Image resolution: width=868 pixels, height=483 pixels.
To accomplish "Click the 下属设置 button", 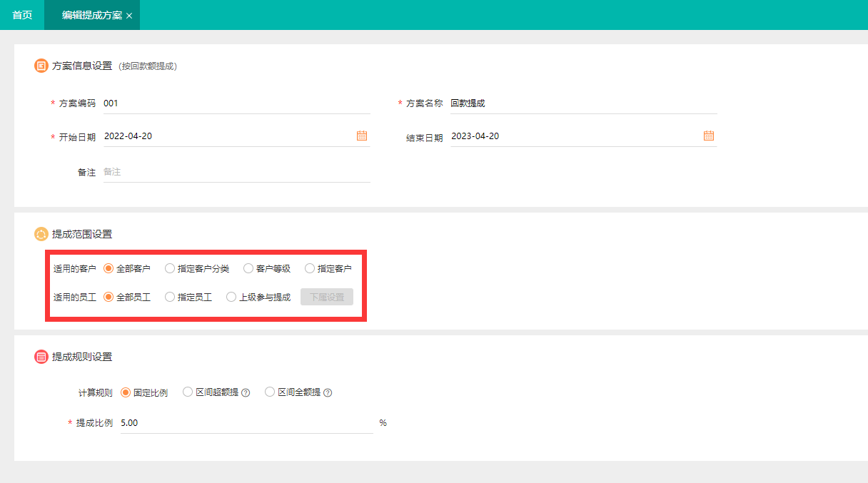I will (327, 298).
